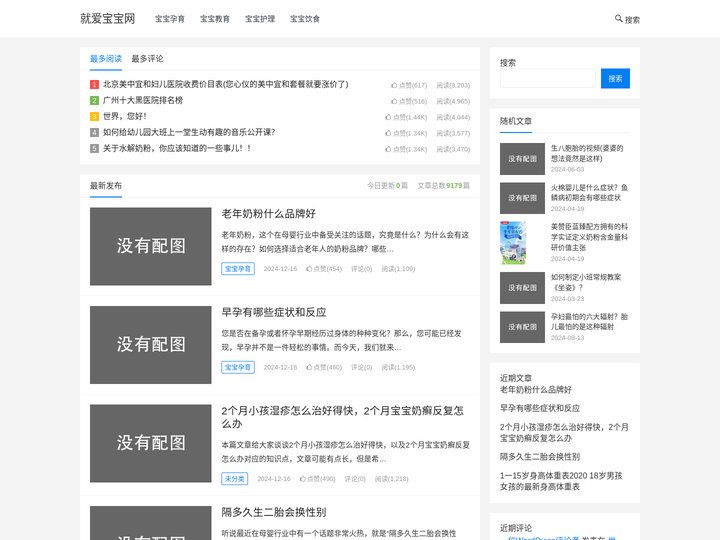Image resolution: width=720 pixels, height=540 pixels.
Task: Open recent post 2个月小孩湿疹 in sidebar
Action: point(564,433)
